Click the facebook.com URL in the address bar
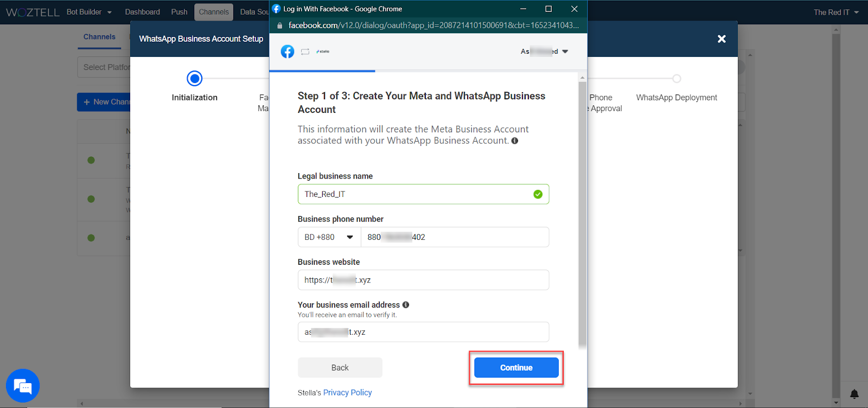Image resolution: width=868 pixels, height=408 pixels. [433, 25]
